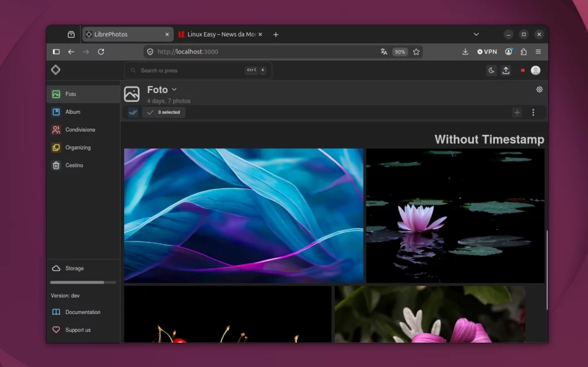Go to Condivisione in sidebar
588x367 pixels.
84,130
